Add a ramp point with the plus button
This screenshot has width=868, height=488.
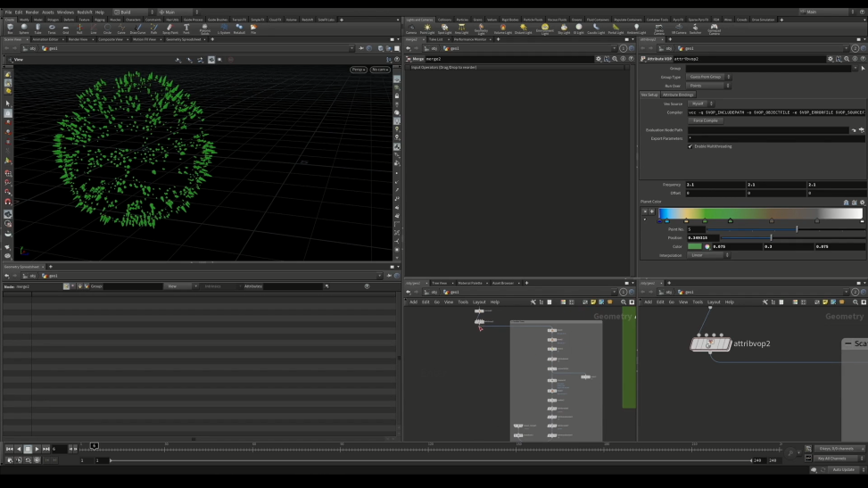click(651, 211)
